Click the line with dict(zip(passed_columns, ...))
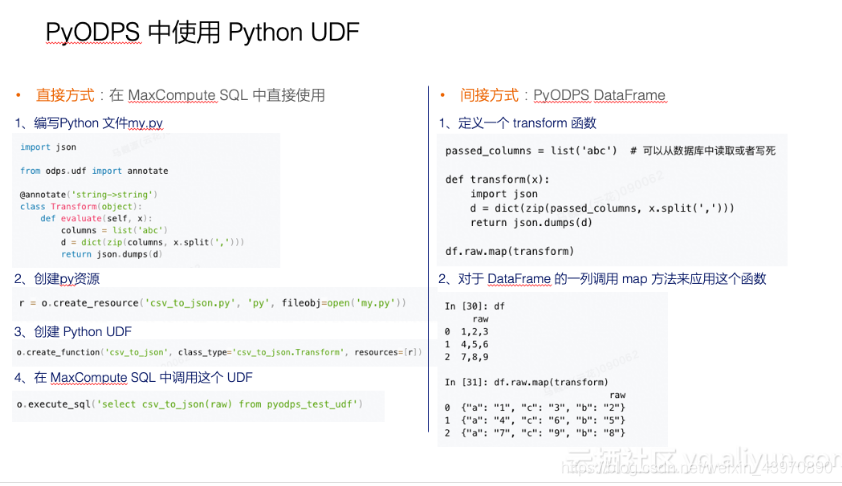The width and height of the screenshot is (842, 486). 602,208
